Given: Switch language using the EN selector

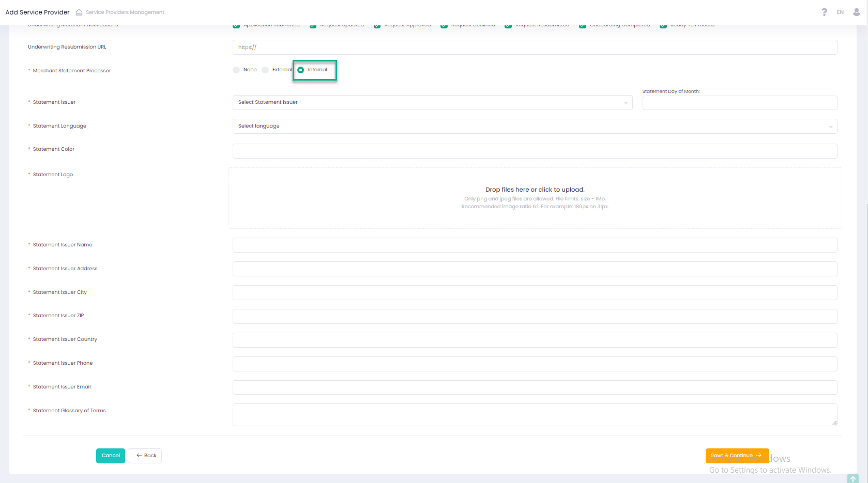Looking at the screenshot, I should [840, 12].
